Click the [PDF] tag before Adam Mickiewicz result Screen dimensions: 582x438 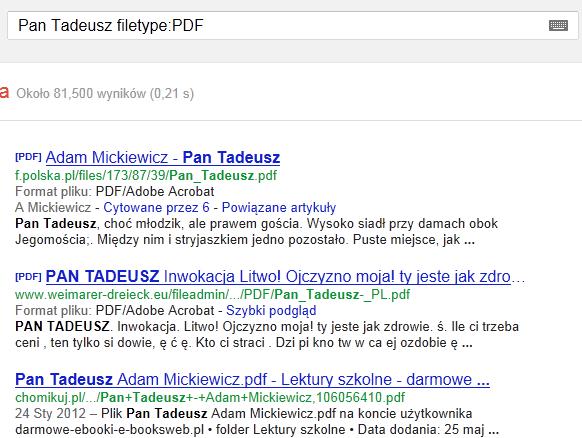pyautogui.click(x=28, y=157)
